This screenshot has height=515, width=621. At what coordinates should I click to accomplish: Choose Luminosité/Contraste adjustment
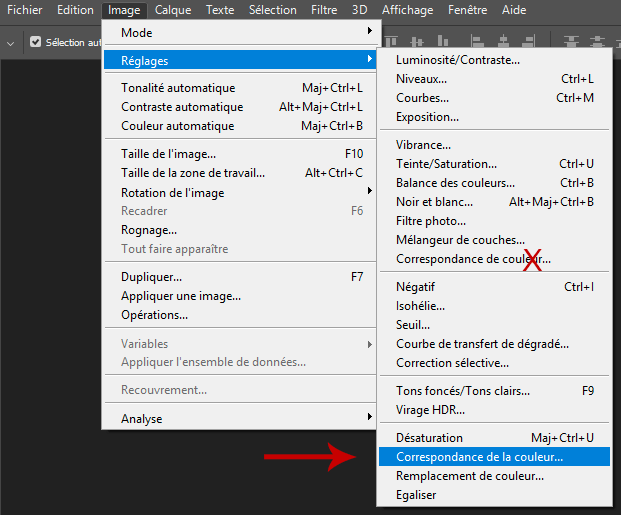click(457, 60)
